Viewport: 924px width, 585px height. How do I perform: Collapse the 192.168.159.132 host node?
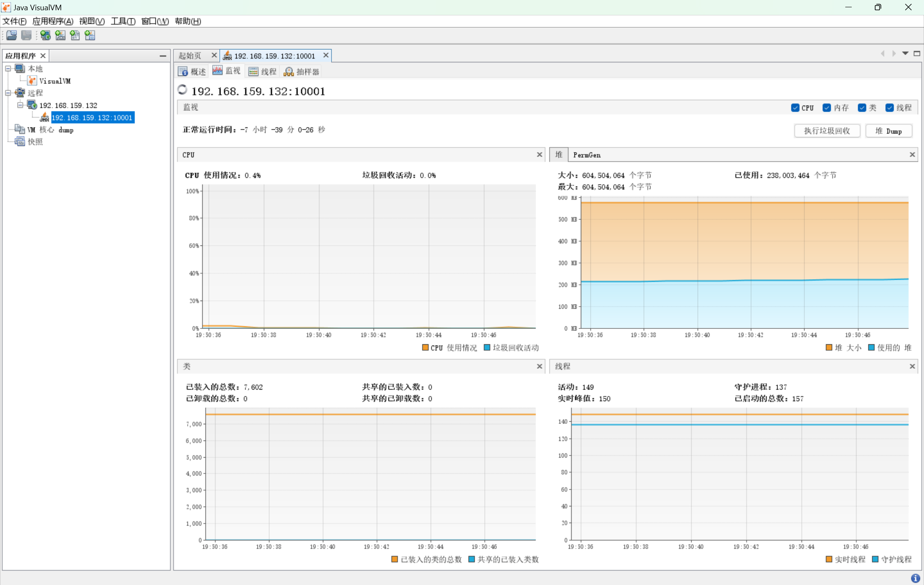[x=20, y=105]
